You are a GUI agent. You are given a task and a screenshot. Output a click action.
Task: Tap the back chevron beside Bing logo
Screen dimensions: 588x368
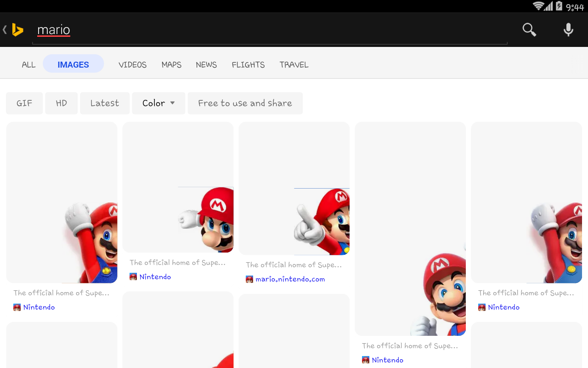point(5,30)
